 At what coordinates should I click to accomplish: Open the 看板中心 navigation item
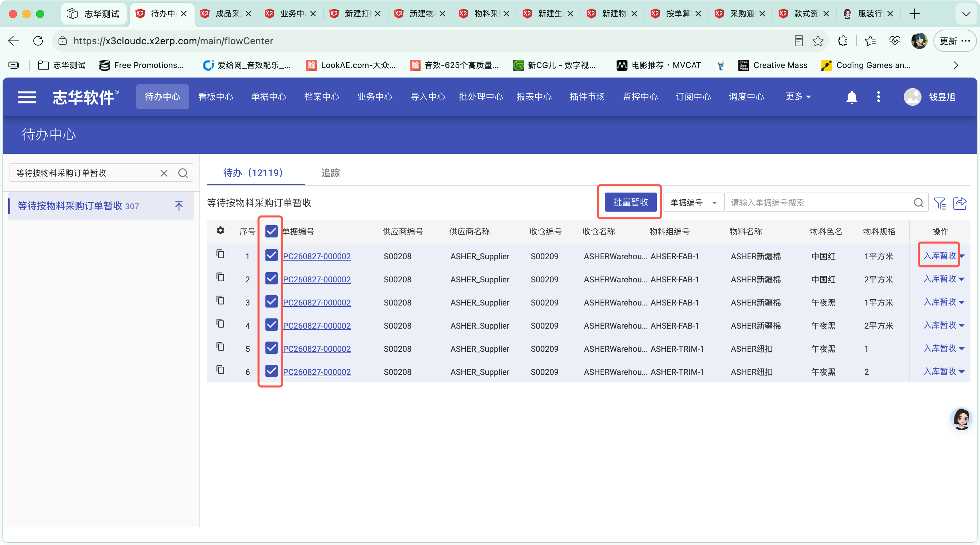pyautogui.click(x=215, y=97)
